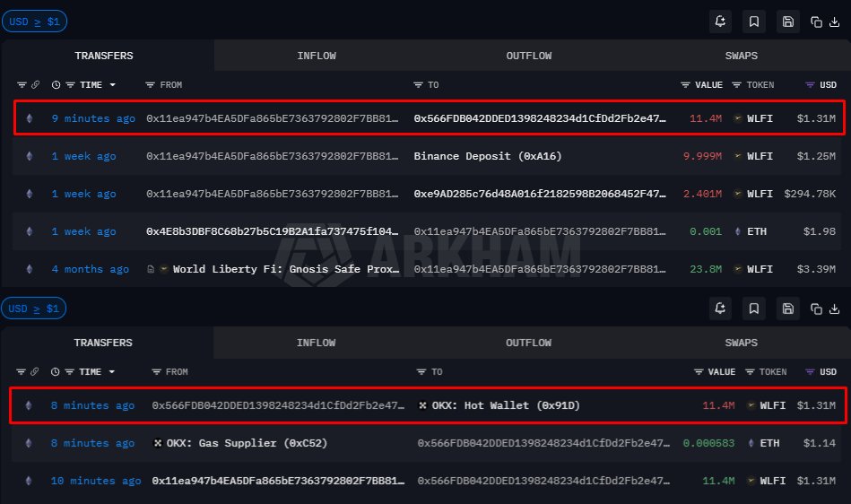Click the bookmark icon in the lower panel
851x504 pixels.
(x=754, y=308)
